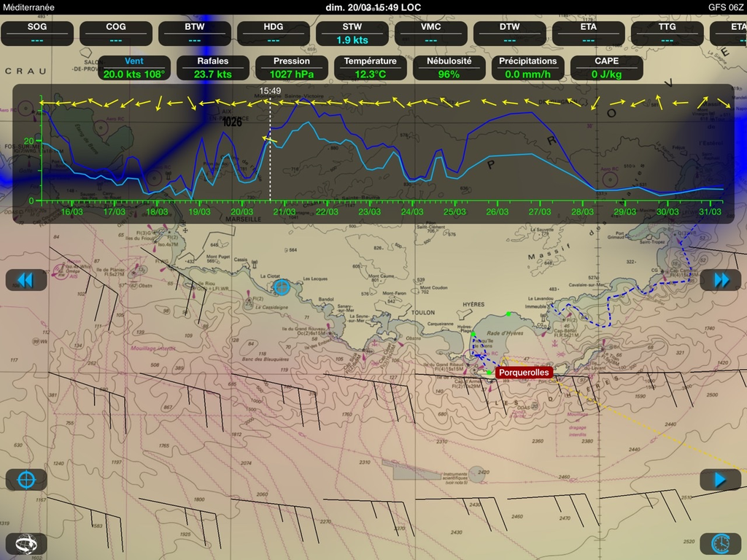Tap the GFS 06Z model label

[725, 7]
